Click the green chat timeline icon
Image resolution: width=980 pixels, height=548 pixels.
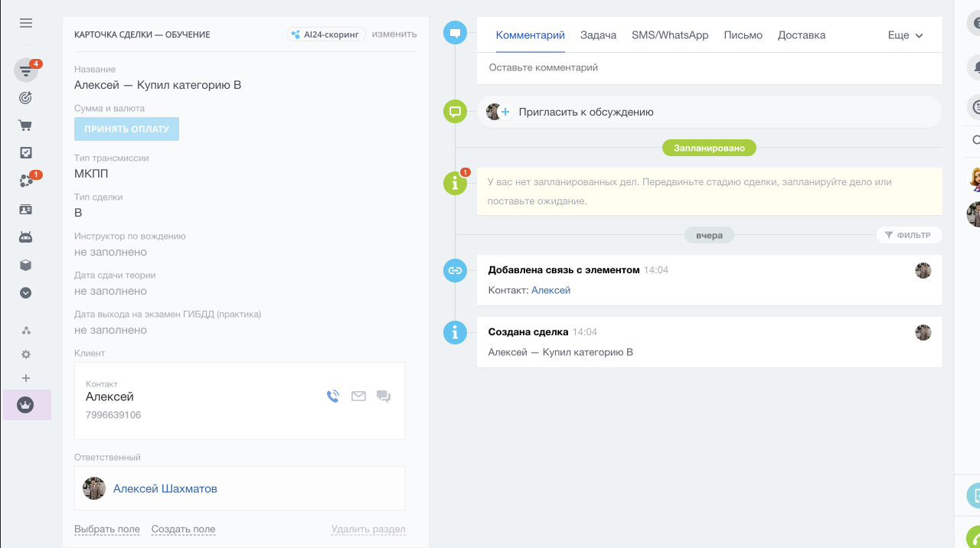(455, 112)
